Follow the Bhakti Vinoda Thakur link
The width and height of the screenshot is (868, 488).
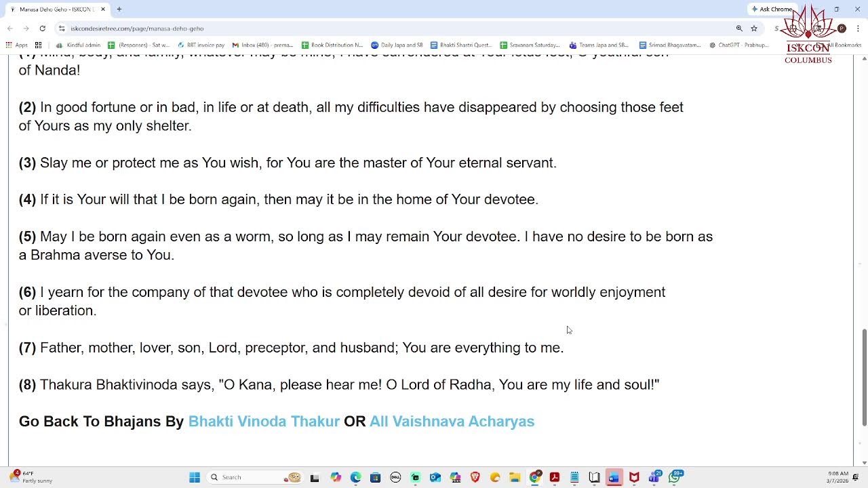click(264, 421)
